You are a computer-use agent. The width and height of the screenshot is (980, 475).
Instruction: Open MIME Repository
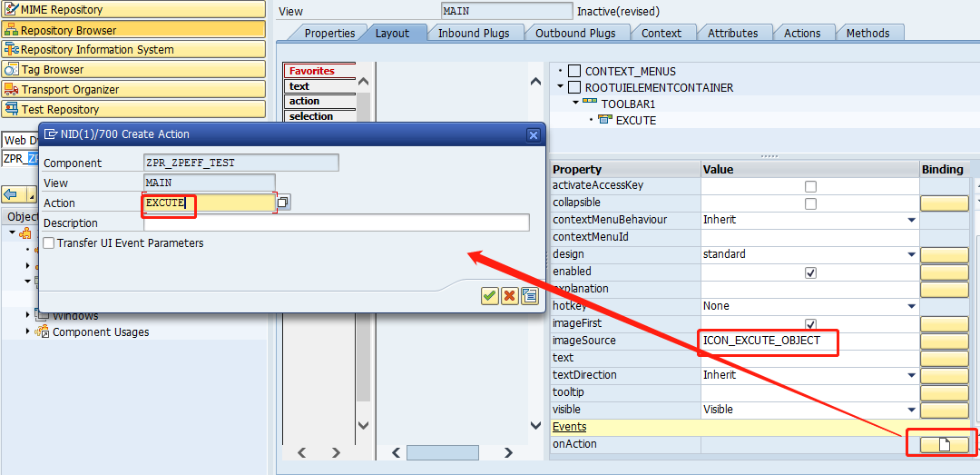(133, 9)
